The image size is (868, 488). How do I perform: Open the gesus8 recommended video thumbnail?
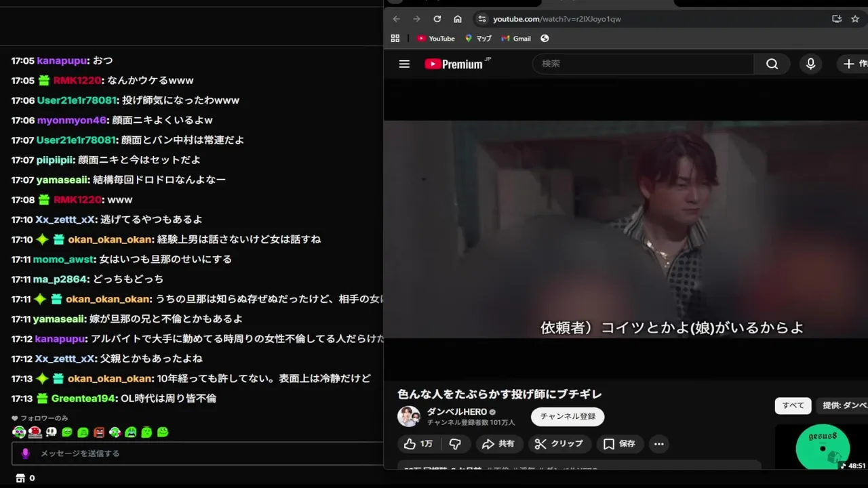822,447
